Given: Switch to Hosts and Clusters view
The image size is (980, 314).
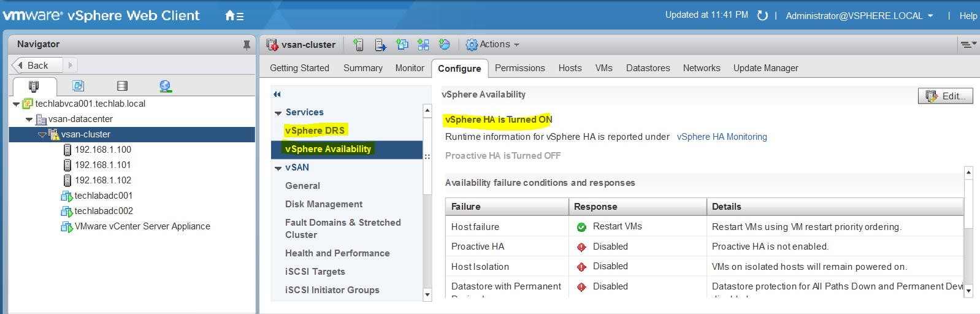Looking at the screenshot, I should 34,86.
